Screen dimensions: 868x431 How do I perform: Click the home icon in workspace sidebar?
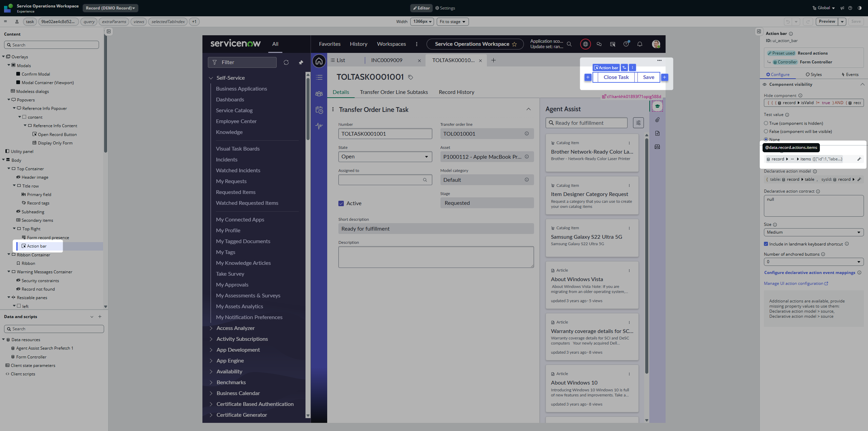(x=319, y=61)
